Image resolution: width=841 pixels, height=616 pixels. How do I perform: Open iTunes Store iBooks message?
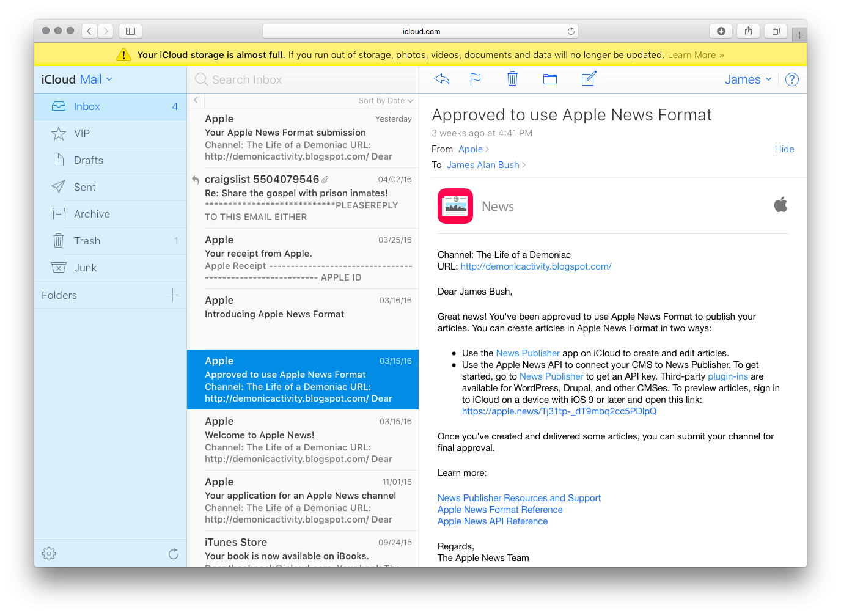click(x=303, y=549)
